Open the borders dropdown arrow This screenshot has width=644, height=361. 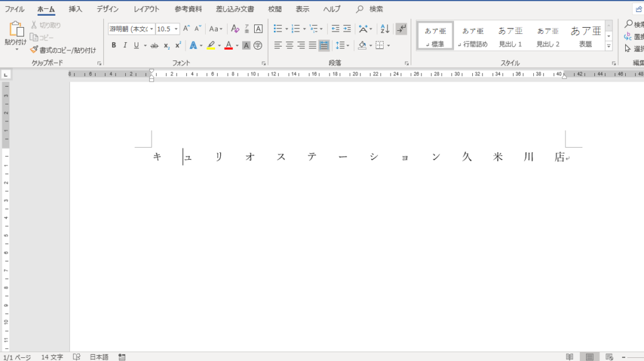pos(388,45)
